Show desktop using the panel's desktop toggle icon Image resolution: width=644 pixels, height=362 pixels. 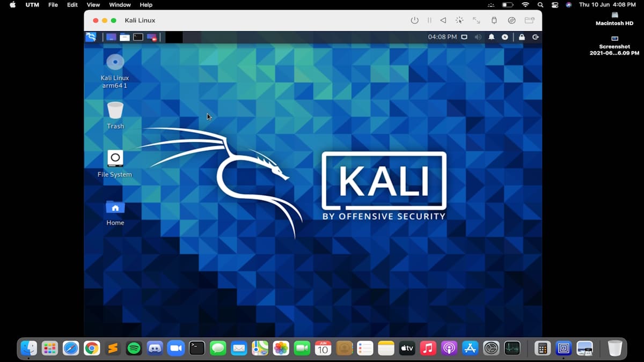tap(464, 37)
